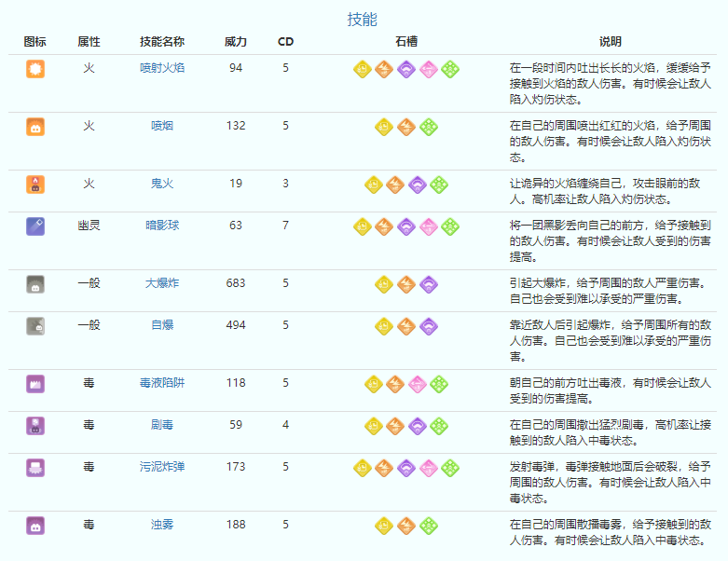Click the 威力 column header

(x=236, y=42)
